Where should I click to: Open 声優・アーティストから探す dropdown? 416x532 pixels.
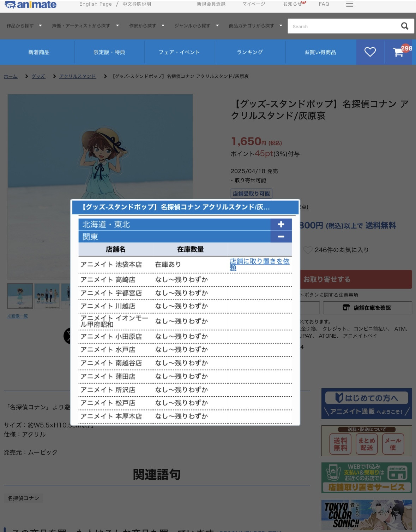point(85,26)
